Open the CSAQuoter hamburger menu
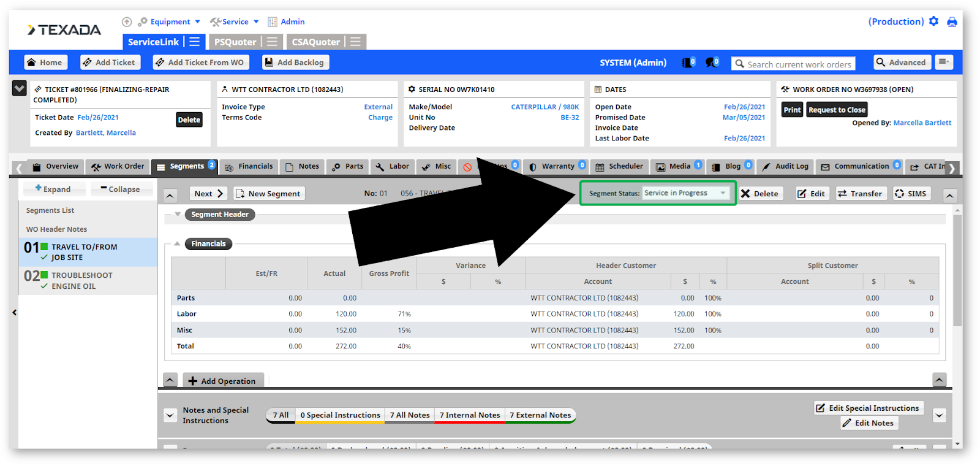The width and height of the screenshot is (980, 466). coord(355,42)
